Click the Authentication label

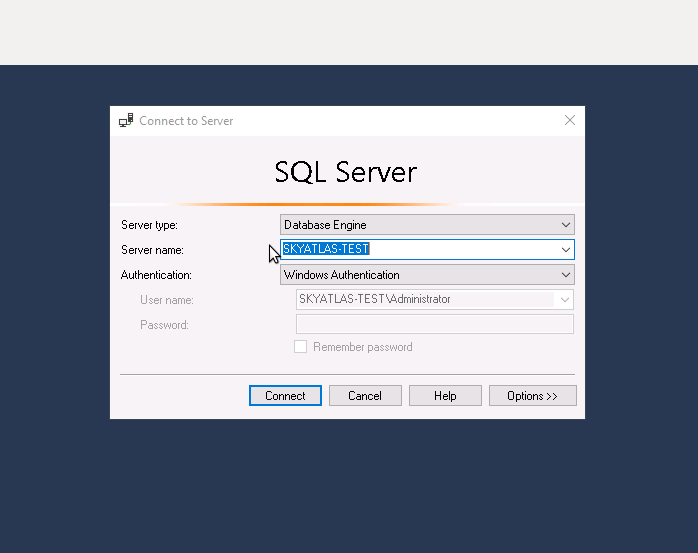156,275
